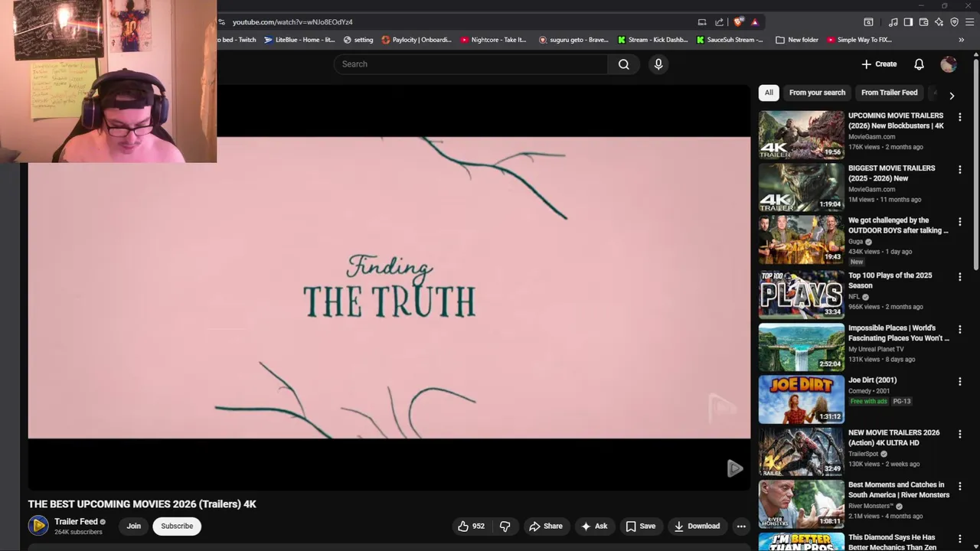
Task: Click the Share button under video
Action: point(546,527)
